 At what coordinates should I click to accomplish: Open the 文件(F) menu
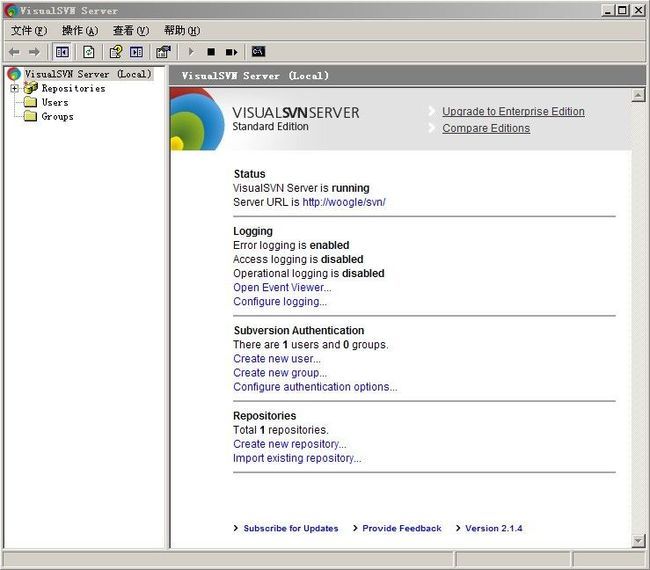point(29,30)
